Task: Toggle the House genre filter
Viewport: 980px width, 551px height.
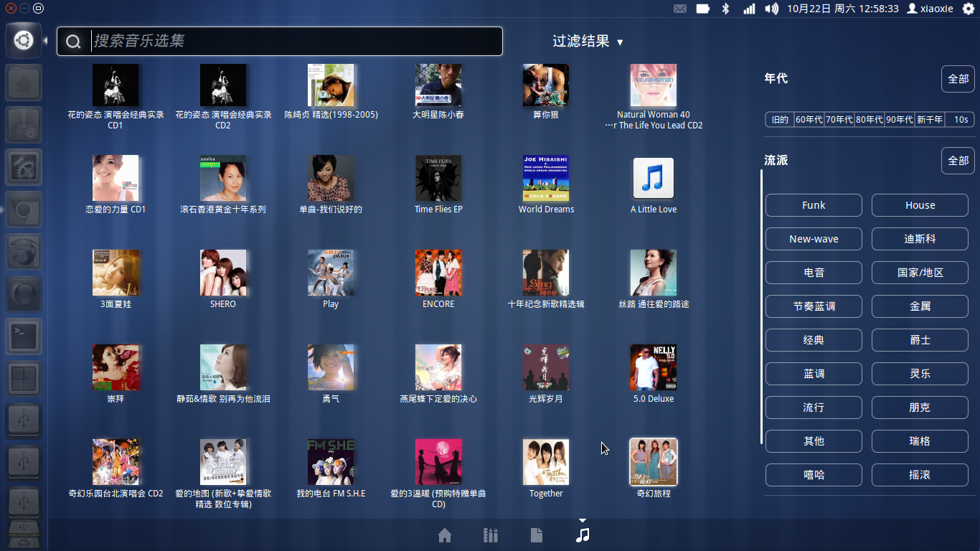Action: pos(920,205)
